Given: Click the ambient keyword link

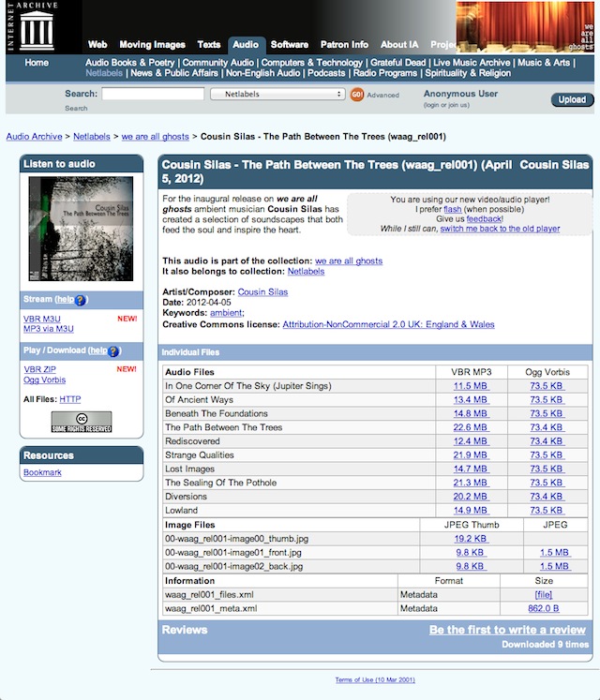Looking at the screenshot, I should point(226,313).
